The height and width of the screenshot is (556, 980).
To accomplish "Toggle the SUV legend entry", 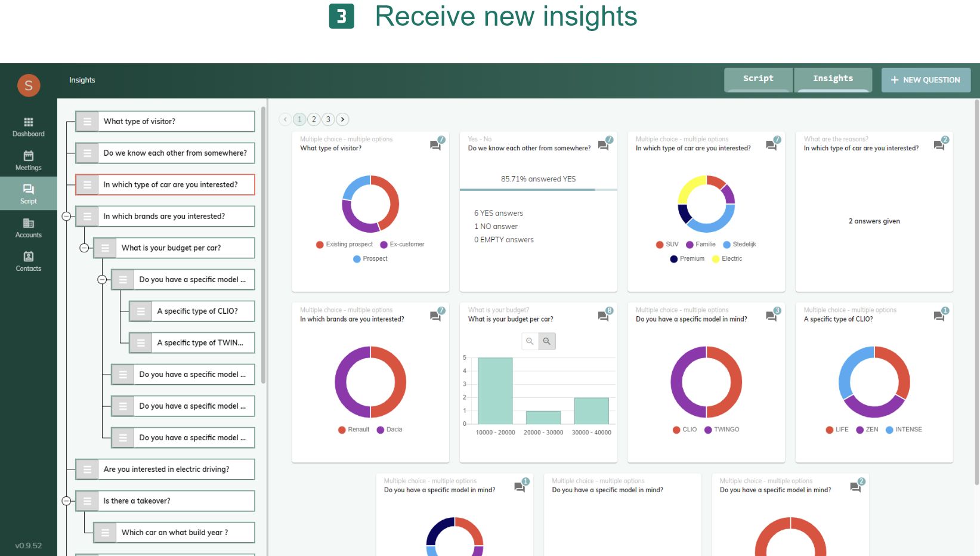I will click(667, 245).
